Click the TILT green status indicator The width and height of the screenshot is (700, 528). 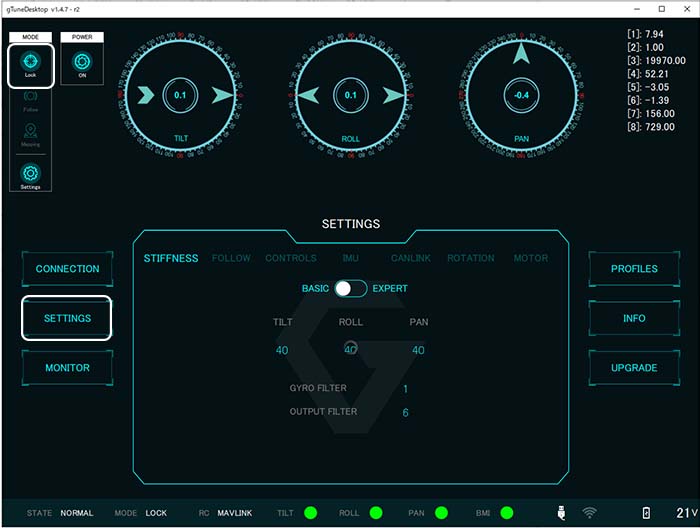pos(310,513)
